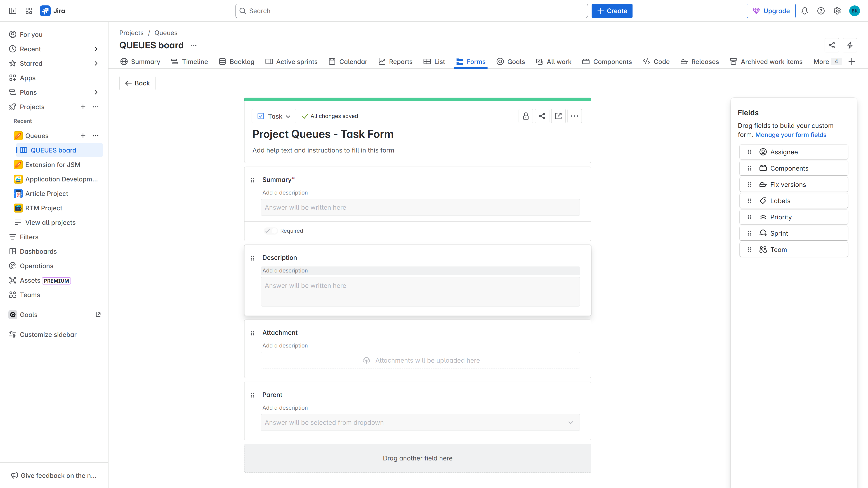Open the share icon on the Task form
868x488 pixels.
click(542, 116)
